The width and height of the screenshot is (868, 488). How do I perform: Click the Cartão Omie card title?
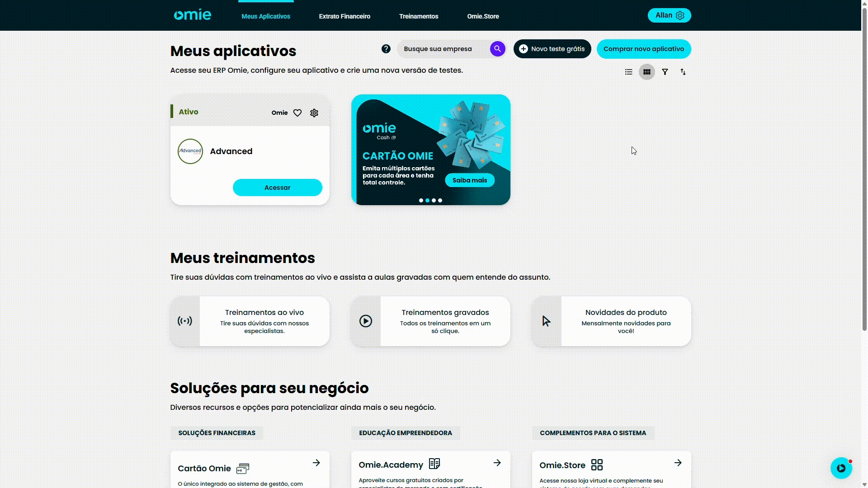204,469
